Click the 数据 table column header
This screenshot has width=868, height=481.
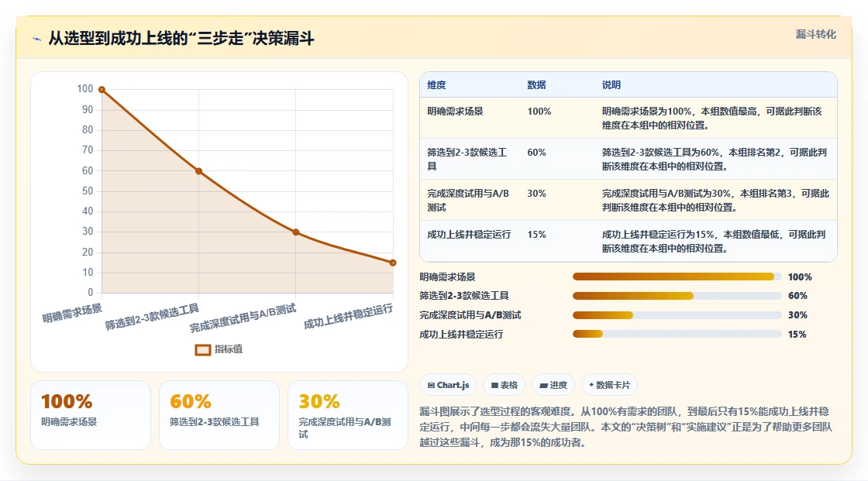tap(536, 84)
